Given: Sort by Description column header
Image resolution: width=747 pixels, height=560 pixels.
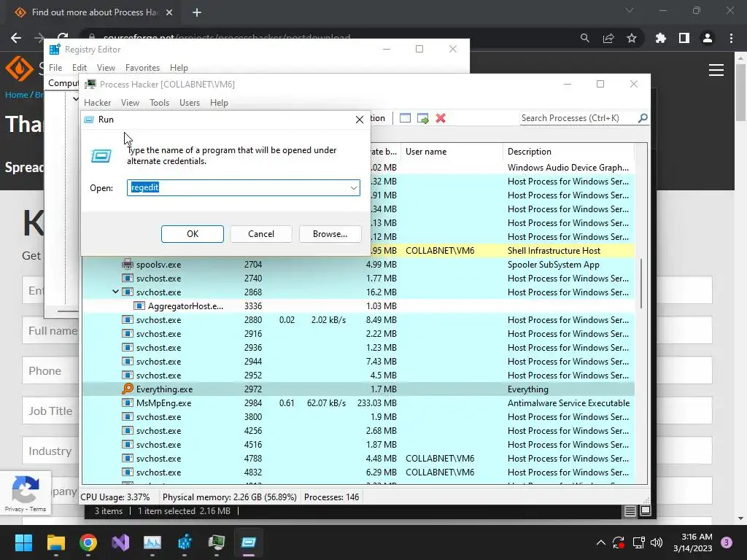Looking at the screenshot, I should coord(568,152).
